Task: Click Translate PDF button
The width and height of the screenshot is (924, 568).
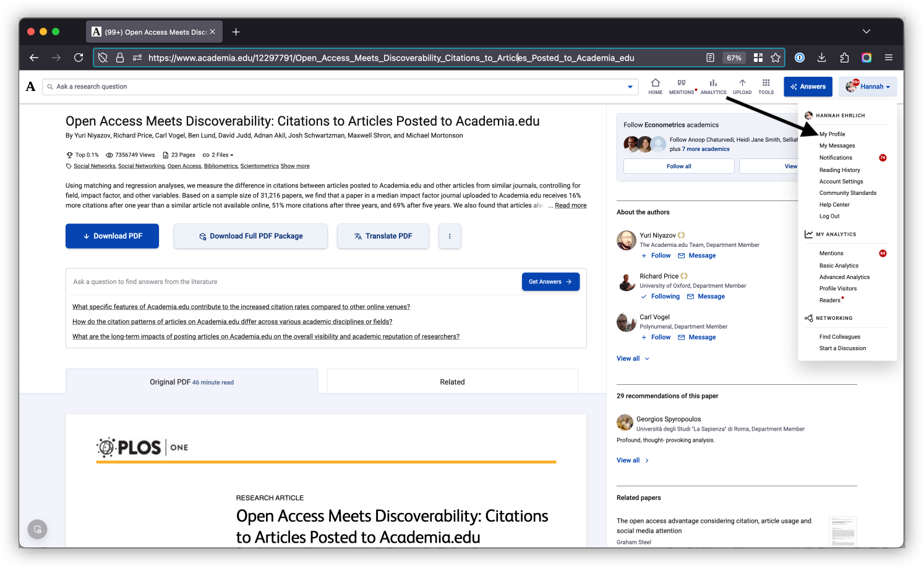Action: point(383,236)
